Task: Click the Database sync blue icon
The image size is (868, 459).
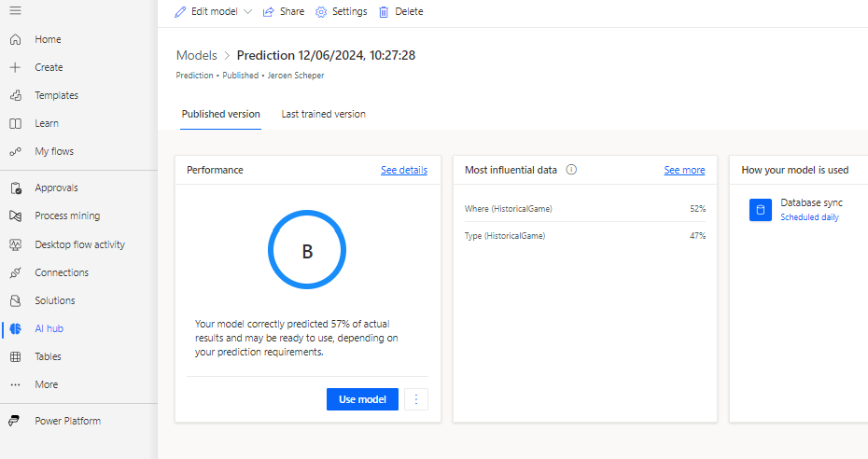Action: coord(761,210)
